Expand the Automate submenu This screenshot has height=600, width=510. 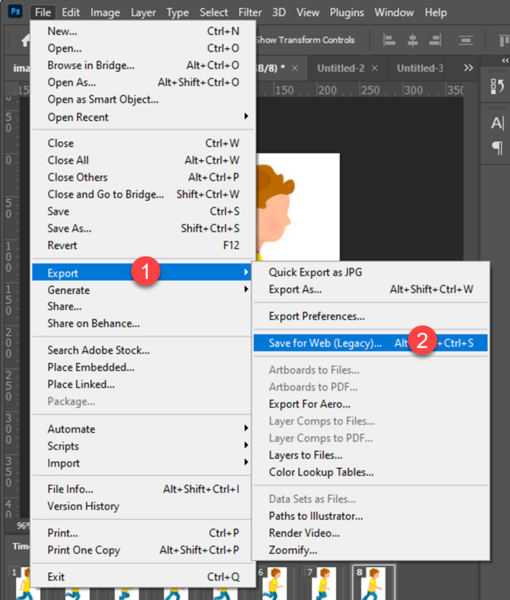pyautogui.click(x=142, y=429)
